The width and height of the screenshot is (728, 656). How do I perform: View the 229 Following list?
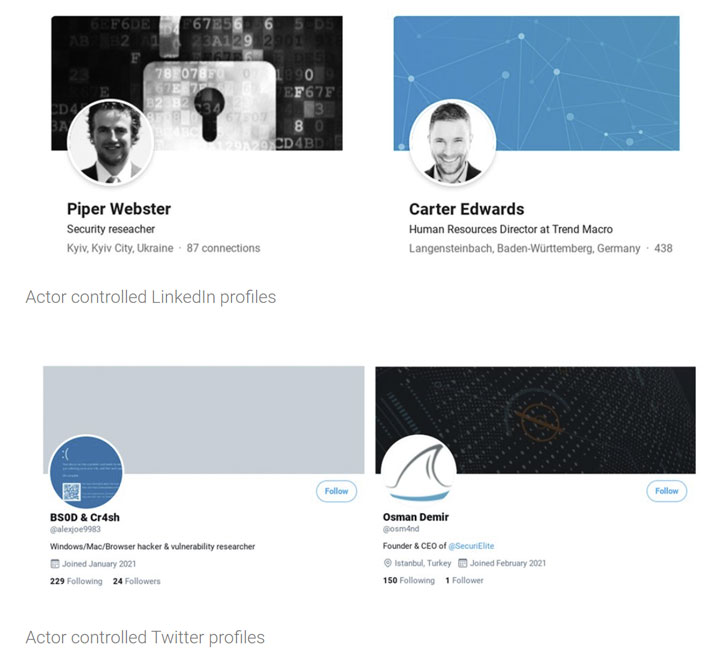75,581
